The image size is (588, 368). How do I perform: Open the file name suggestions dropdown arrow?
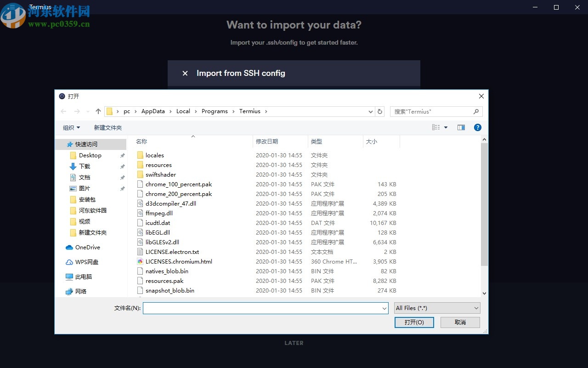click(384, 309)
